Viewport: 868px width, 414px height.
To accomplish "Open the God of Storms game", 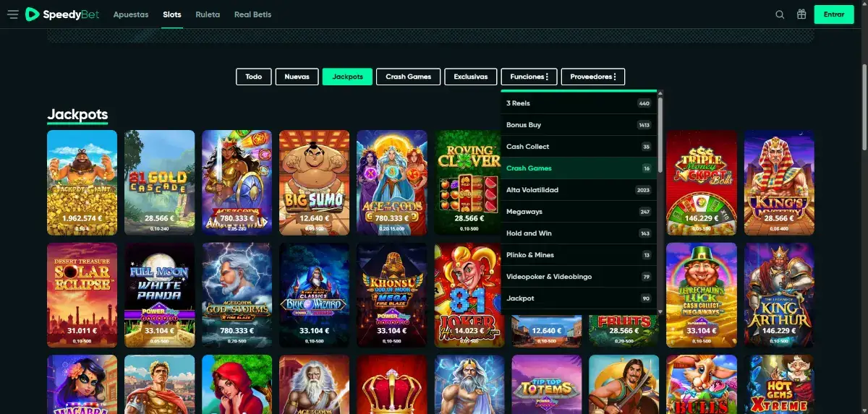I will point(237,295).
